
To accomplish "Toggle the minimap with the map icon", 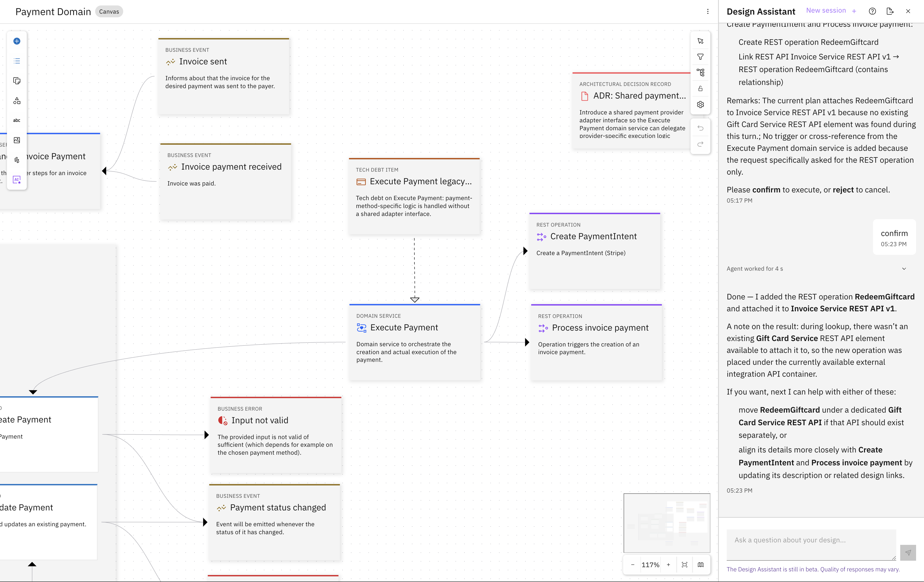I will [701, 565].
